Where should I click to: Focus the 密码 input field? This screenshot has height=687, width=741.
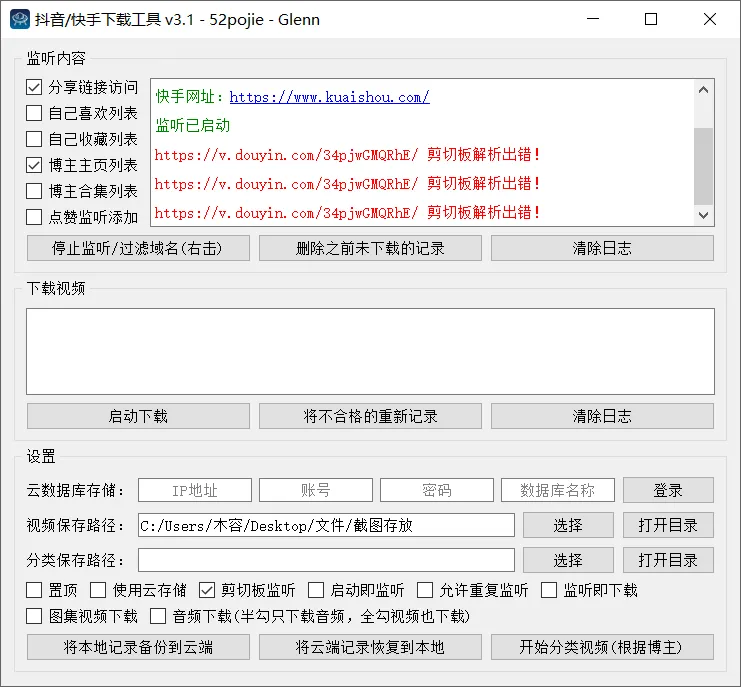(x=437, y=490)
